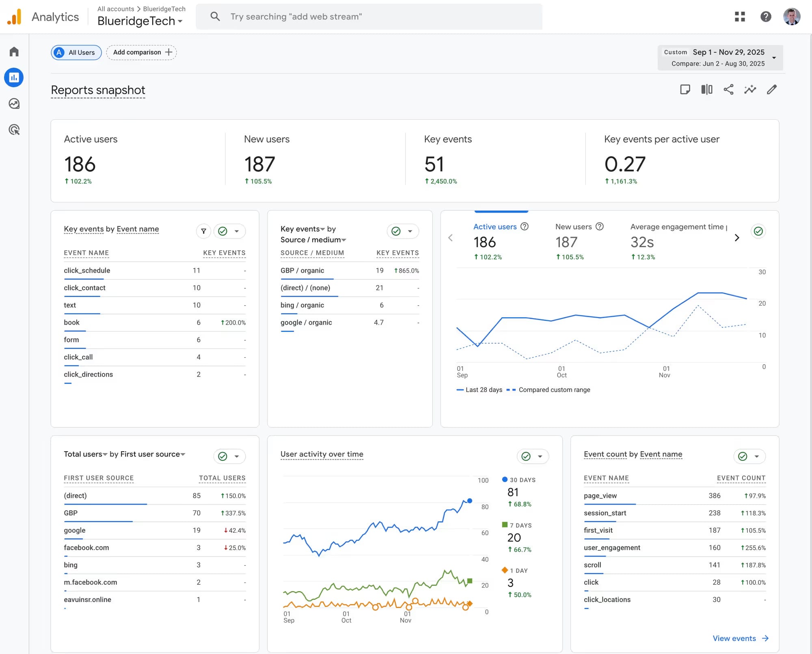812x654 pixels.
Task: Expand the Source / medium dimension dropdown
Action: (x=343, y=240)
